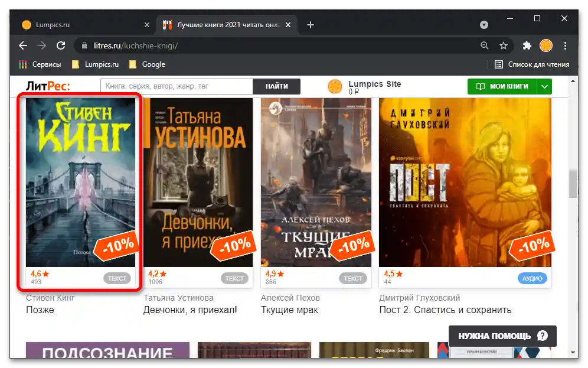This screenshot has height=368, width=588.
Task: Expand the МОИ КНИГИ dropdown arrow
Action: pos(544,86)
